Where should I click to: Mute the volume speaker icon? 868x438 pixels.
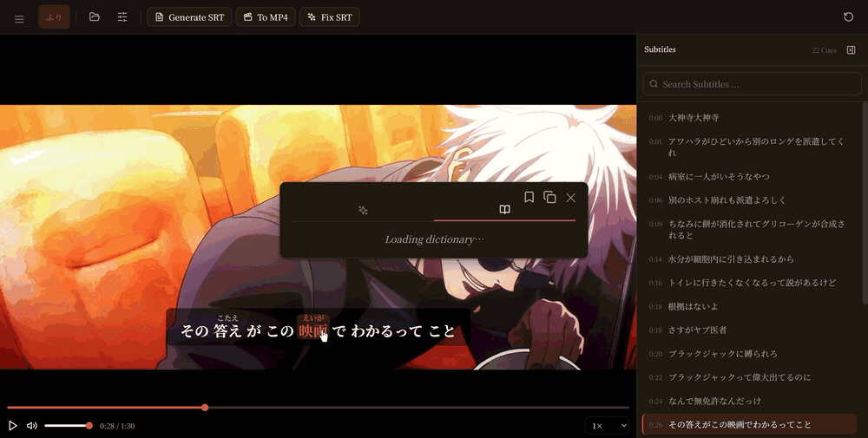31,426
